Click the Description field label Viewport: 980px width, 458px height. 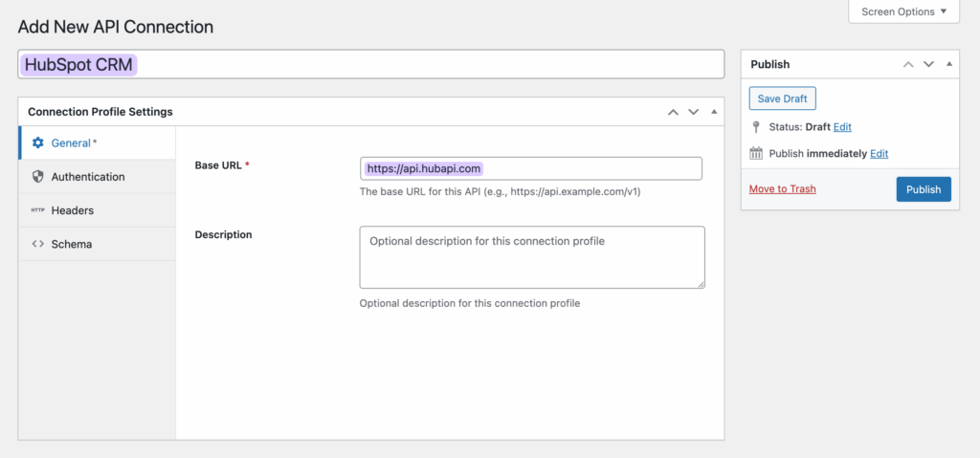click(224, 235)
